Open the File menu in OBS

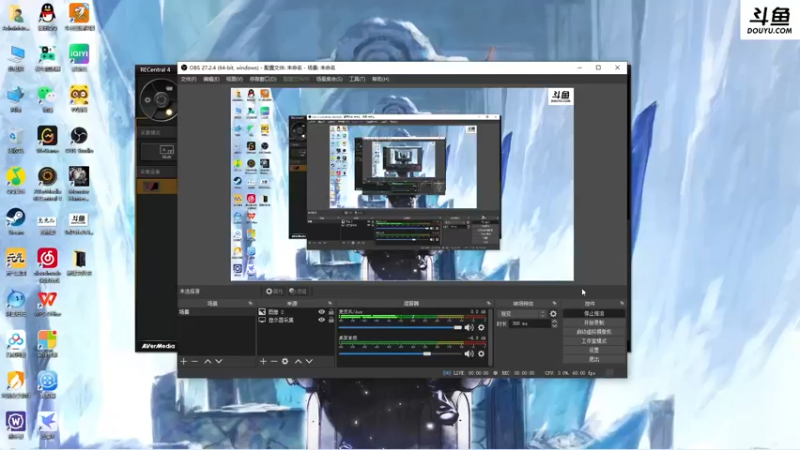[x=188, y=79]
